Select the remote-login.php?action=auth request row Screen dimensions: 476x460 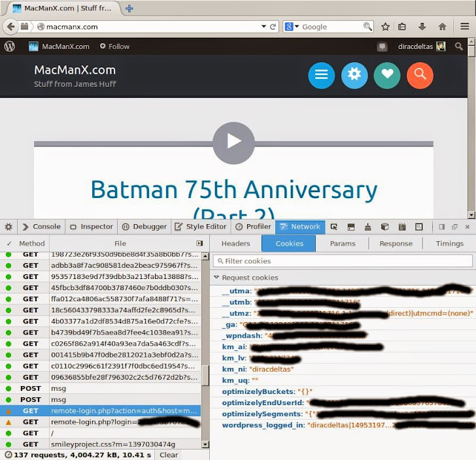pyautogui.click(x=101, y=410)
